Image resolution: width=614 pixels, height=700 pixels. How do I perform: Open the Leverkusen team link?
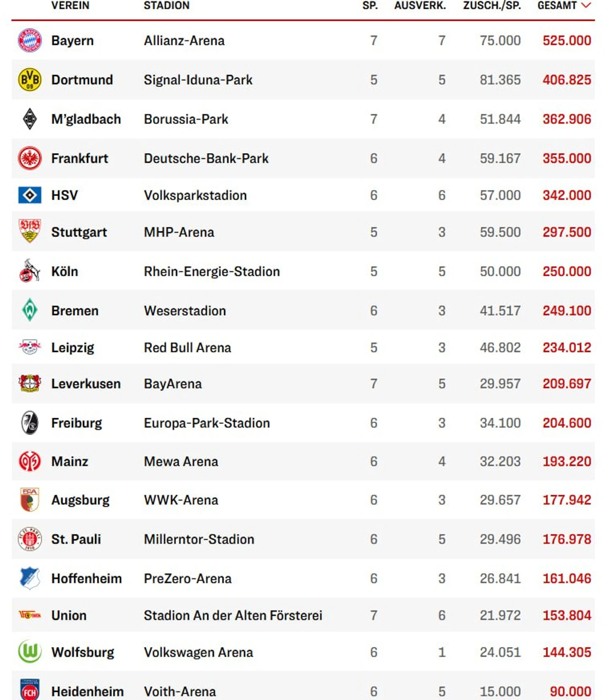click(86, 384)
